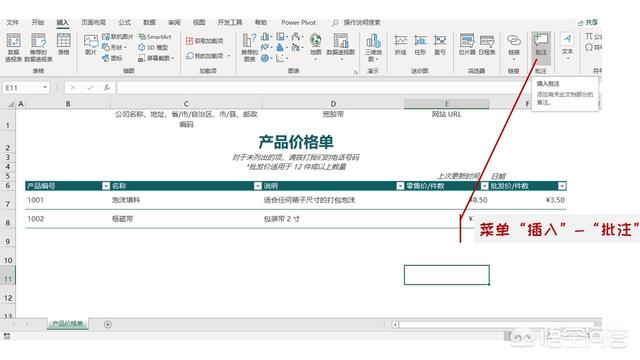Insert a Win/Loss sparkline (盈亏)
Viewport: 640px width, 360px height.
tap(440, 45)
